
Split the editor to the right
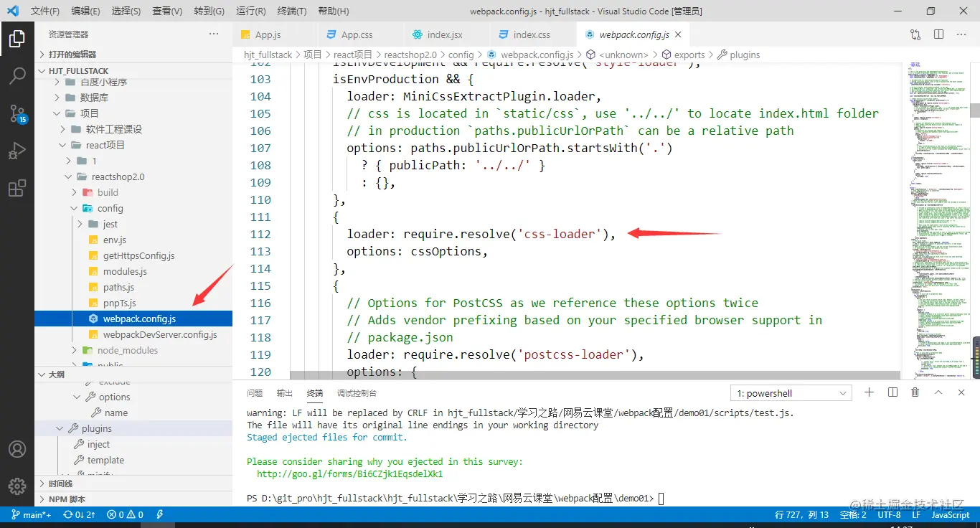pos(938,34)
